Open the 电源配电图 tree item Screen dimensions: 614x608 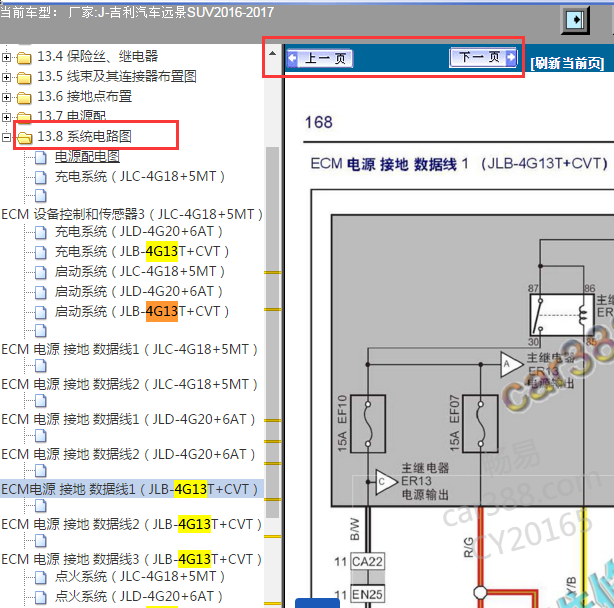[87, 157]
